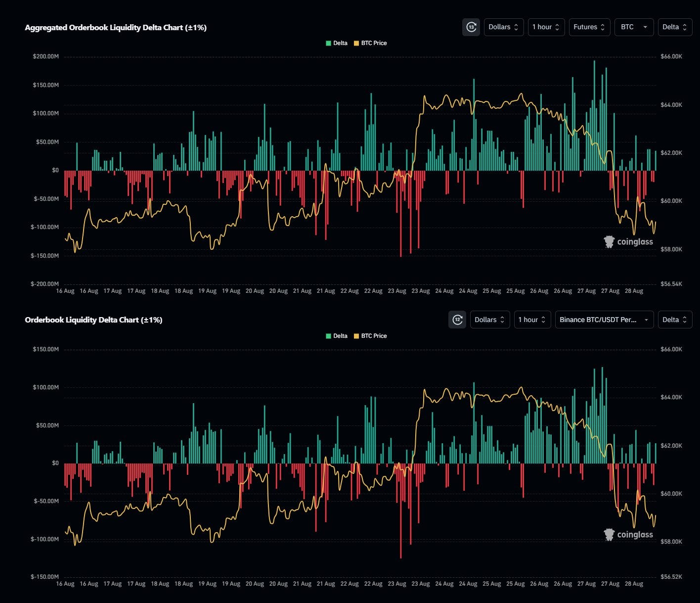Click the auto-refresh countdown icon in Aggregated chart
The width and height of the screenshot is (700, 603).
[x=471, y=27]
